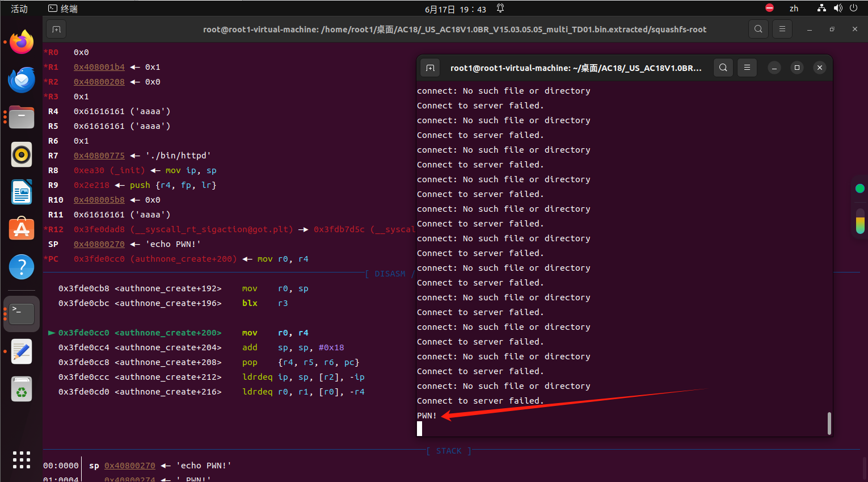Image resolution: width=868 pixels, height=482 pixels.
Task: Launch Thunderbird mail from the dock
Action: tap(22, 79)
